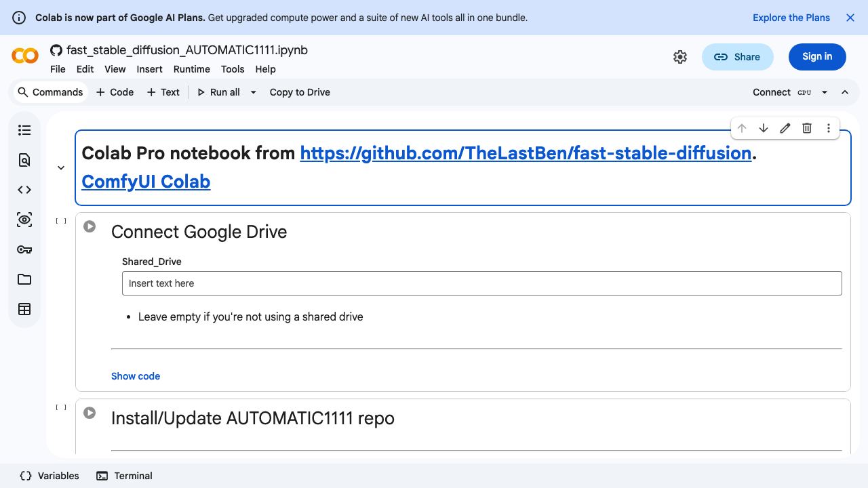Dismiss the Google AI Plans banner
Image resolution: width=868 pixels, height=488 pixels.
(x=850, y=18)
